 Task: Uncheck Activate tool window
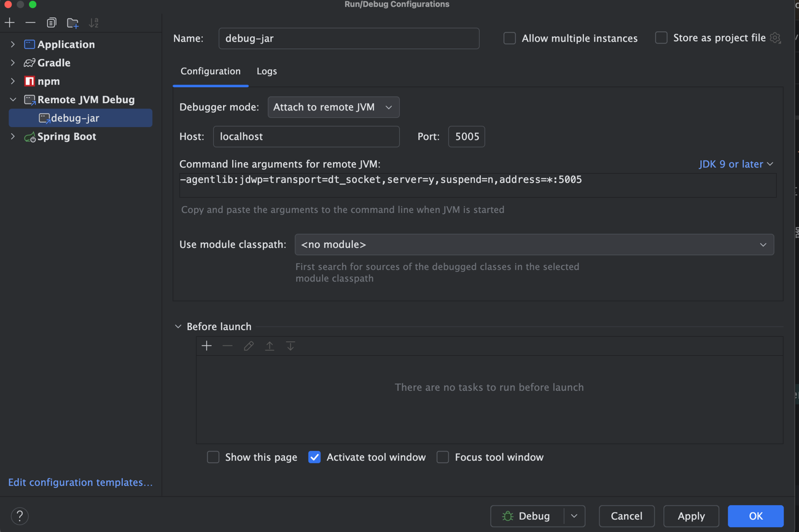(314, 457)
